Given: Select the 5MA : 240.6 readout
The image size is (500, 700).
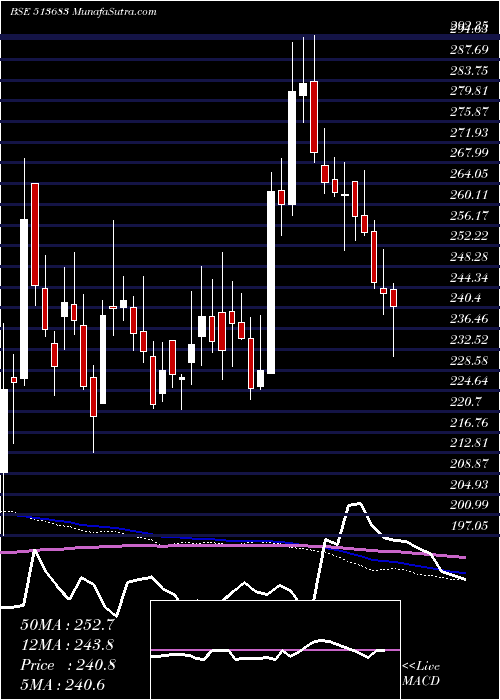Looking at the screenshot, I should point(62,685).
